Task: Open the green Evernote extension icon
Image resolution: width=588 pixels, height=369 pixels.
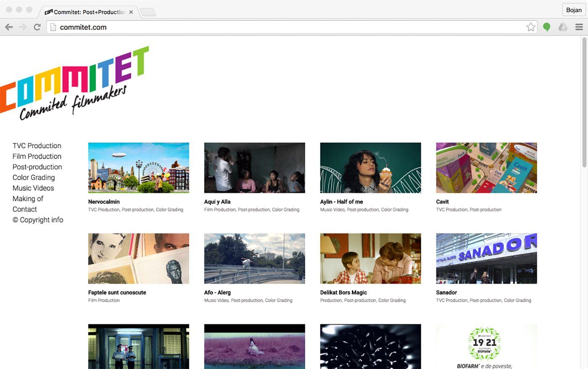Action: pos(546,27)
